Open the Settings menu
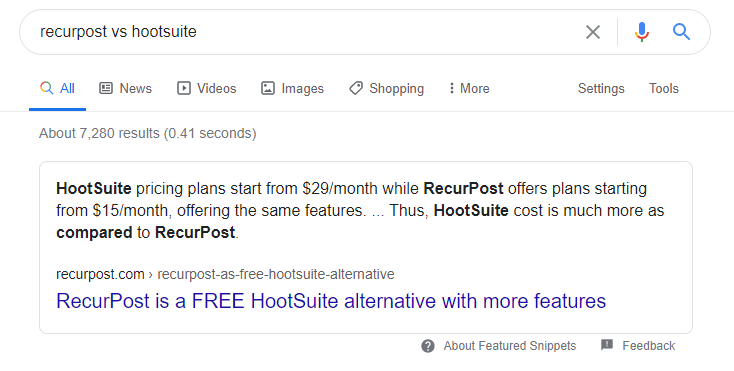Screen dimensions: 734x371 pos(601,88)
